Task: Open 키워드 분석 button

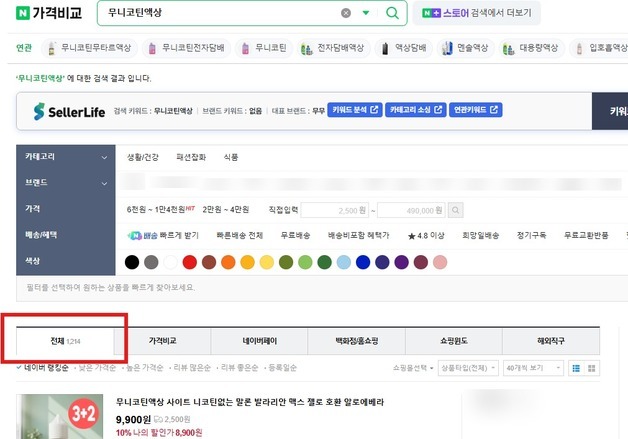Action: tap(355, 110)
